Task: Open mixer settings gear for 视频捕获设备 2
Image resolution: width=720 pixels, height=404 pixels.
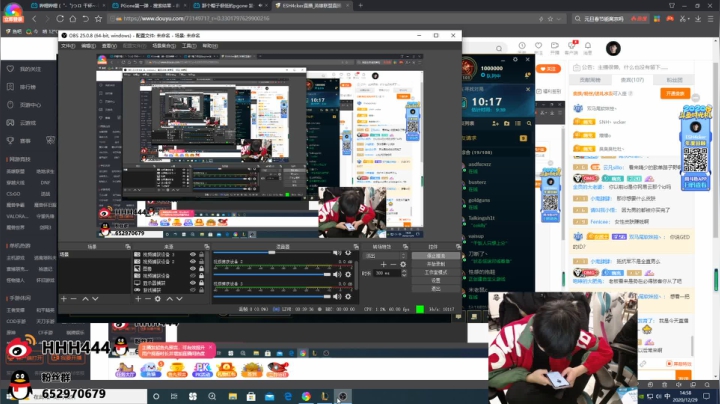Action: coord(348,275)
